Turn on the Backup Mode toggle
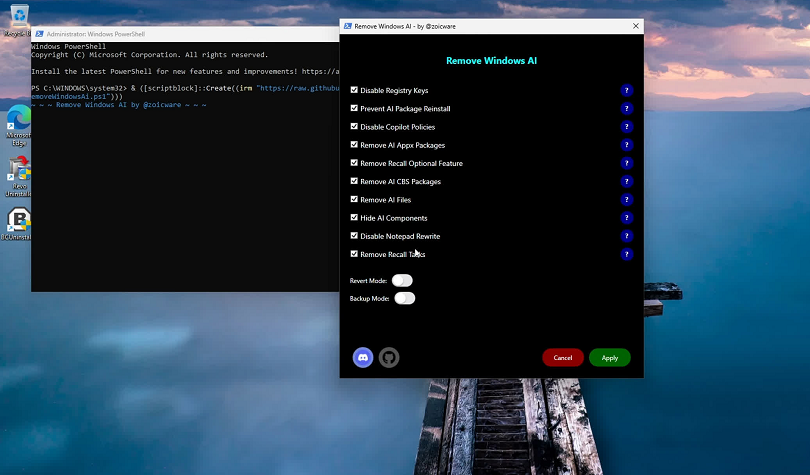The height and width of the screenshot is (475, 810). (404, 299)
